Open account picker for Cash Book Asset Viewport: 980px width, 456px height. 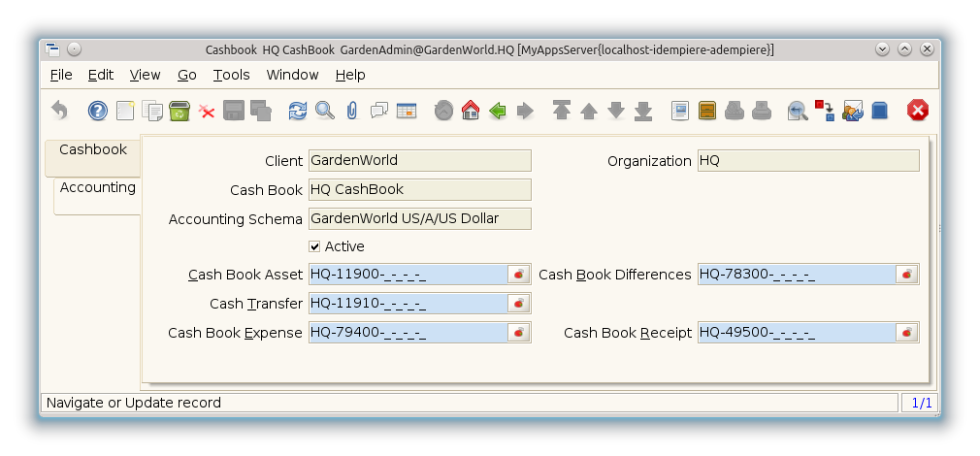point(519,275)
